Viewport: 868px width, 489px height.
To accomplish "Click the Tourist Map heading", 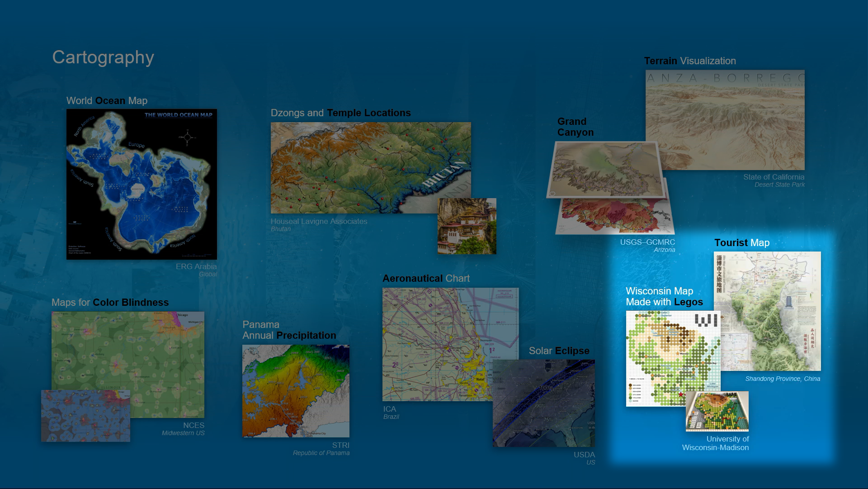I will [741, 243].
